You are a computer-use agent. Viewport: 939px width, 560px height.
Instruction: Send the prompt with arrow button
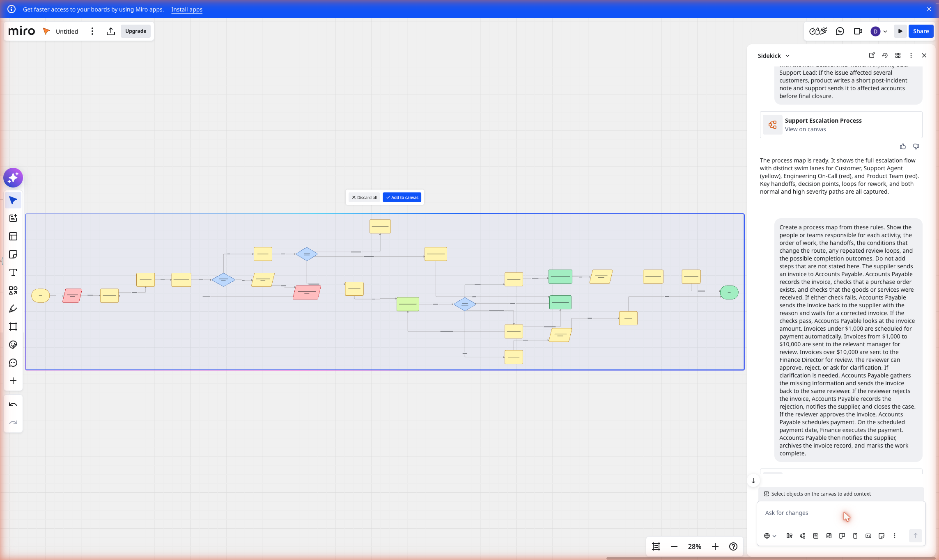pyautogui.click(x=915, y=536)
